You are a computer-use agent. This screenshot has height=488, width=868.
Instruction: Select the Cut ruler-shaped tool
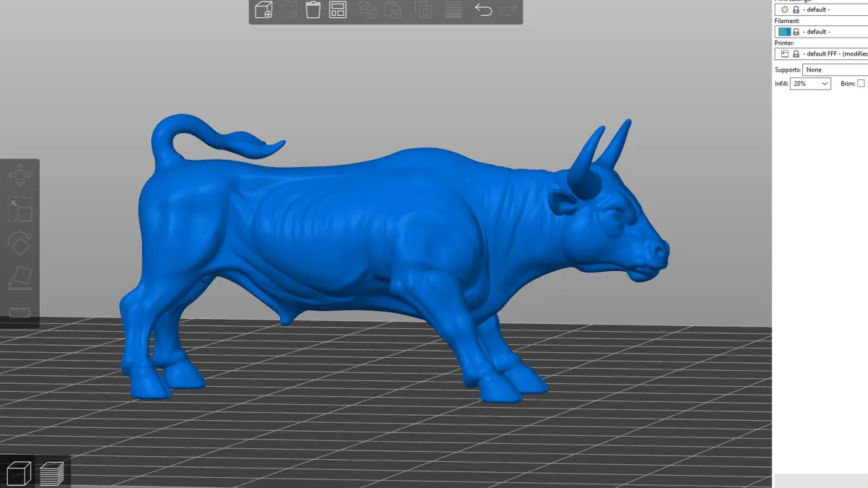click(x=20, y=312)
